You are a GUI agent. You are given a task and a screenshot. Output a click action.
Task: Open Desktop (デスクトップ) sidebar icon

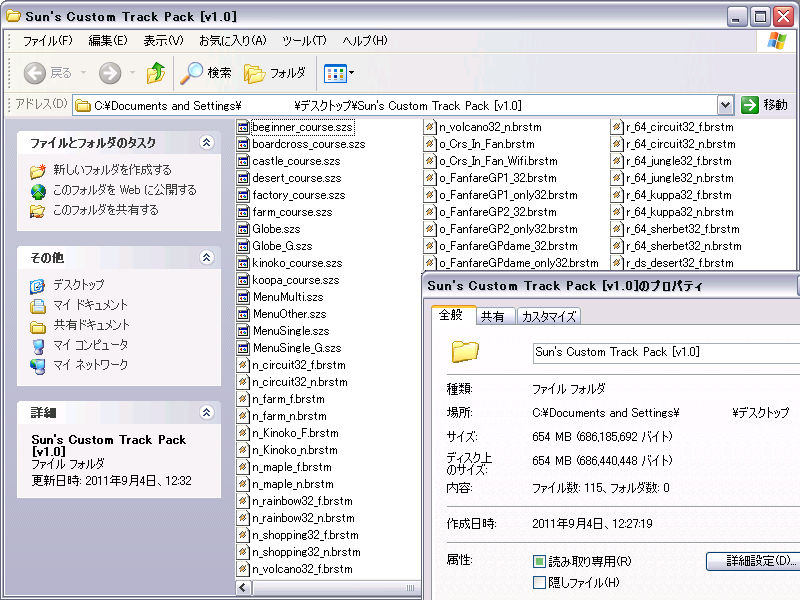click(37, 286)
